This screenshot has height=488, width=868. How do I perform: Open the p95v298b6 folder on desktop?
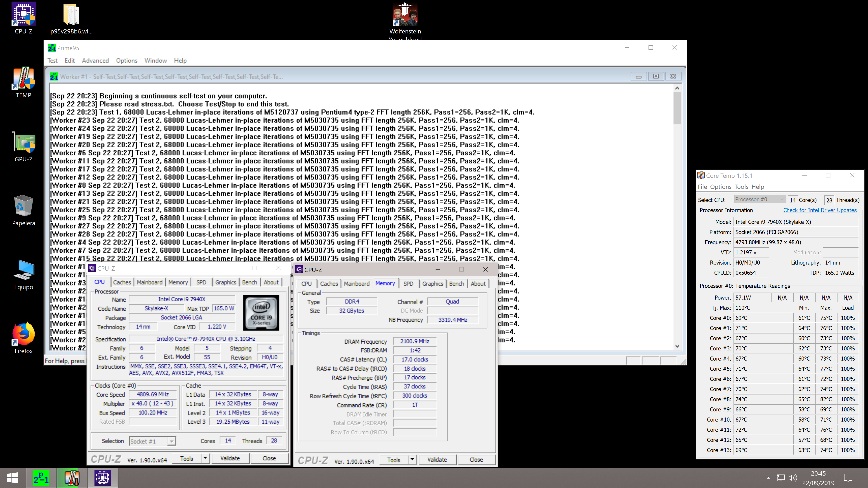[x=71, y=19]
